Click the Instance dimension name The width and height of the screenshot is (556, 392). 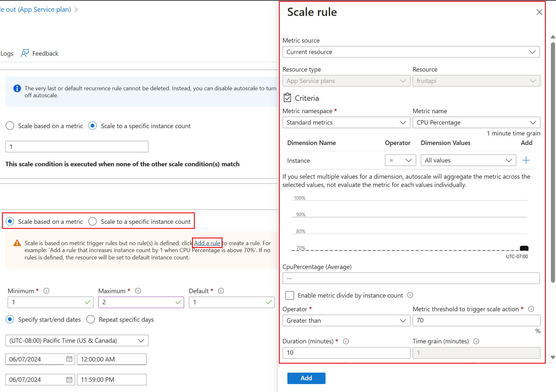coord(298,161)
